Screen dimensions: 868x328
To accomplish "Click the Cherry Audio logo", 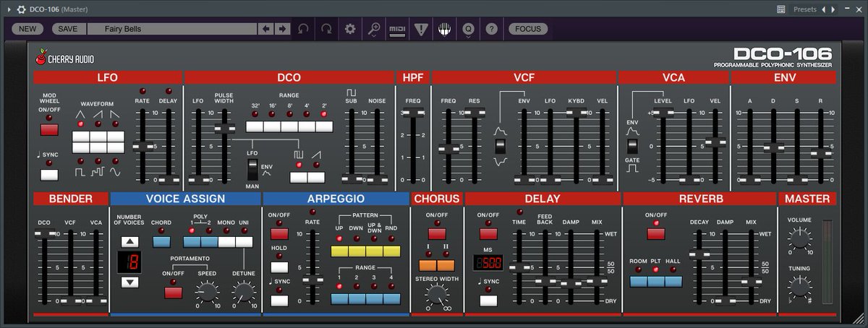I will coord(65,59).
